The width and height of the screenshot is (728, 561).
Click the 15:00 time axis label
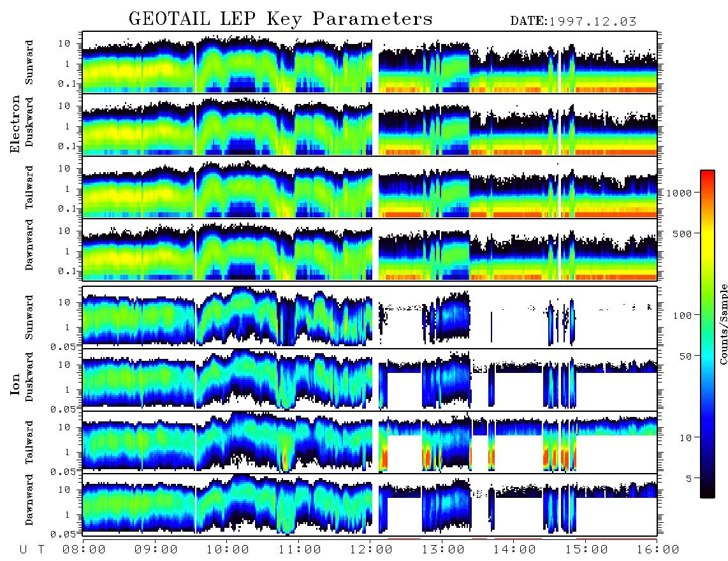586,550
